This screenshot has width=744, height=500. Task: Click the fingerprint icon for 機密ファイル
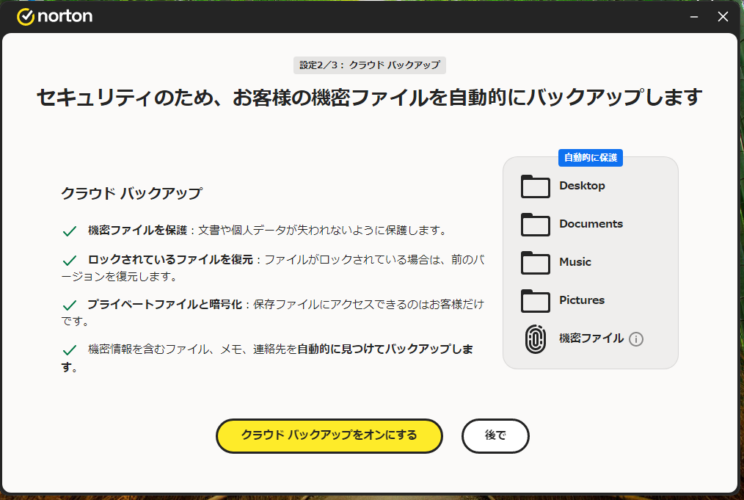(x=535, y=339)
